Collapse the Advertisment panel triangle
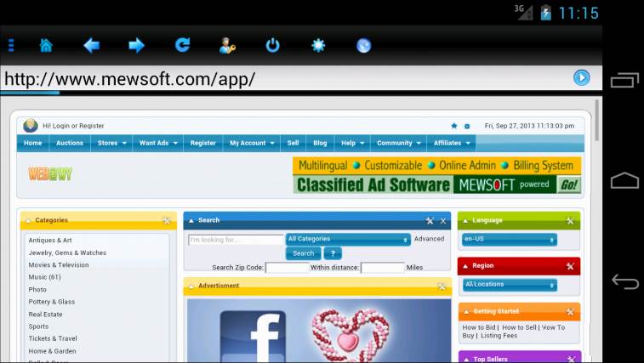The height and width of the screenshot is (363, 644). (191, 286)
